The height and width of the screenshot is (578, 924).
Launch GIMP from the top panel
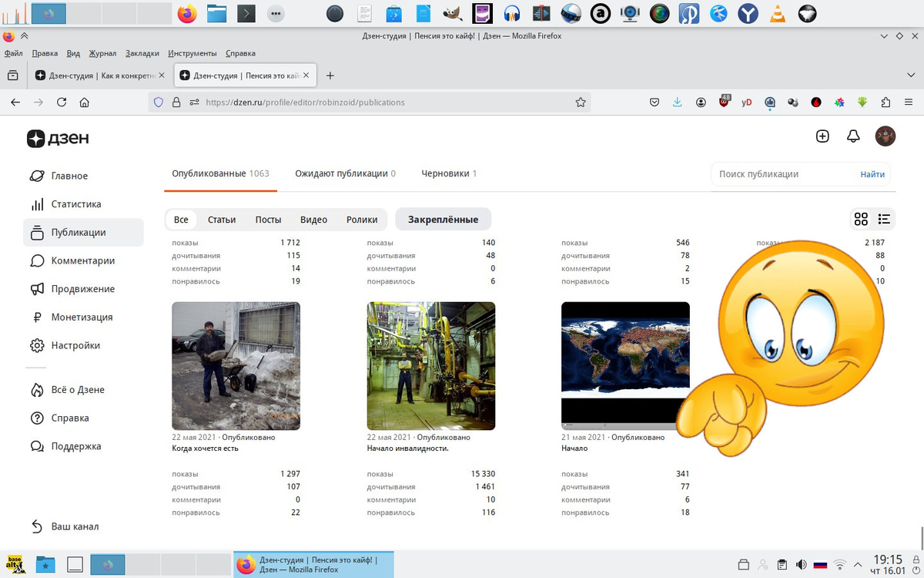pyautogui.click(x=453, y=13)
